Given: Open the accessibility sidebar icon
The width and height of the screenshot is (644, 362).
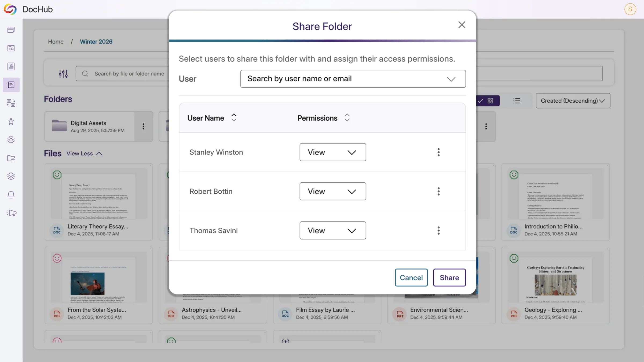Looking at the screenshot, I should click(x=11, y=121).
